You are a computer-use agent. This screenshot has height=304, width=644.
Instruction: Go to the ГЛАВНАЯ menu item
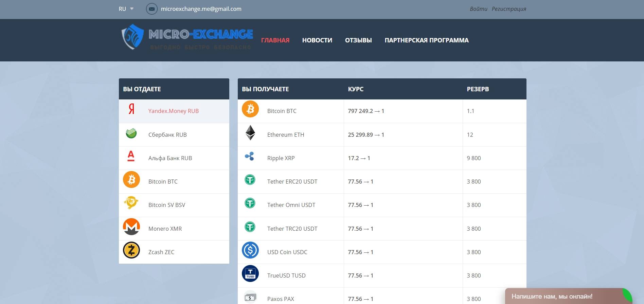(x=275, y=40)
